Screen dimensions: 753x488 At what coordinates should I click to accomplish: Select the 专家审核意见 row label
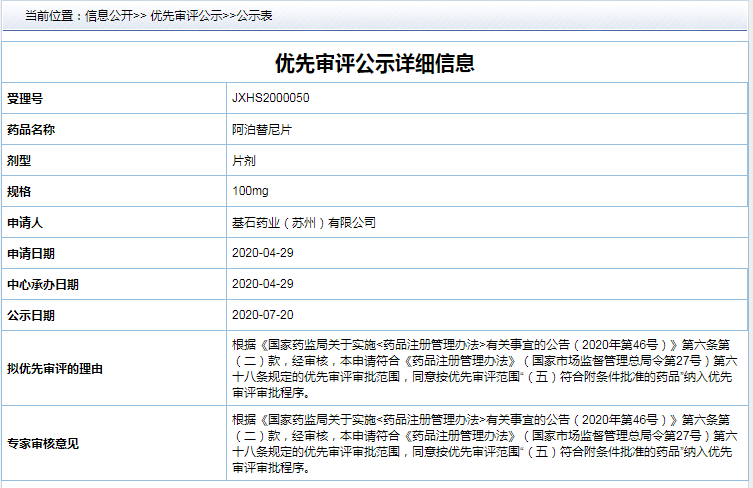click(x=43, y=444)
